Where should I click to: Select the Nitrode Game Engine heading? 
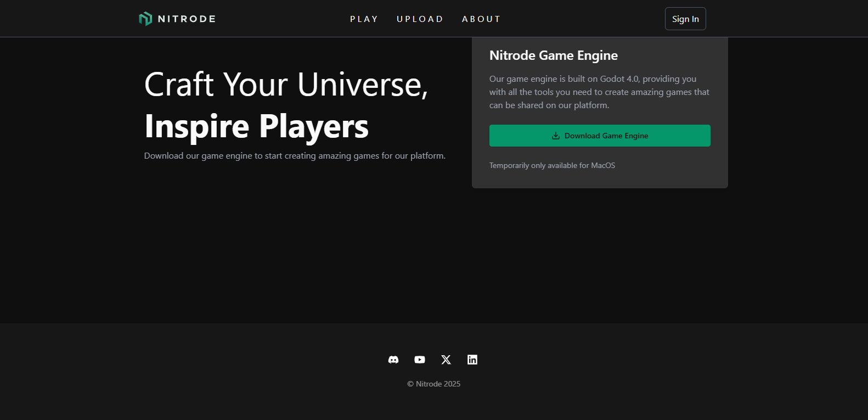(554, 55)
